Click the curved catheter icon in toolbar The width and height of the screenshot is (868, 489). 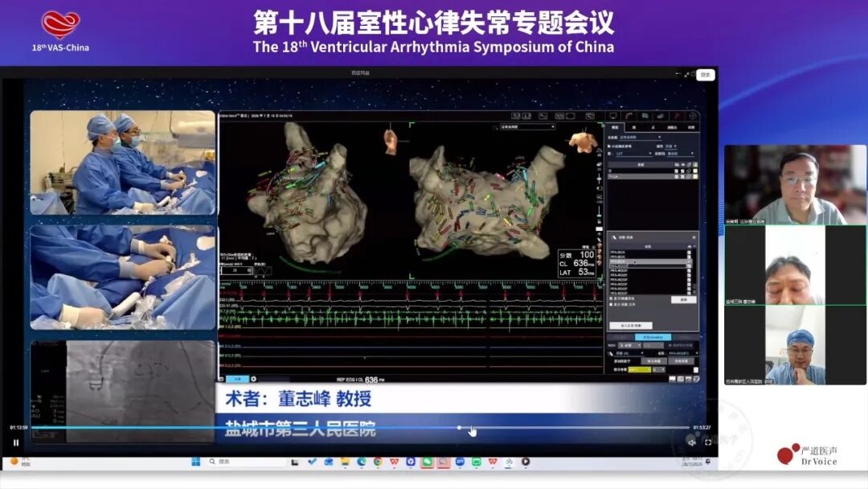click(x=628, y=115)
